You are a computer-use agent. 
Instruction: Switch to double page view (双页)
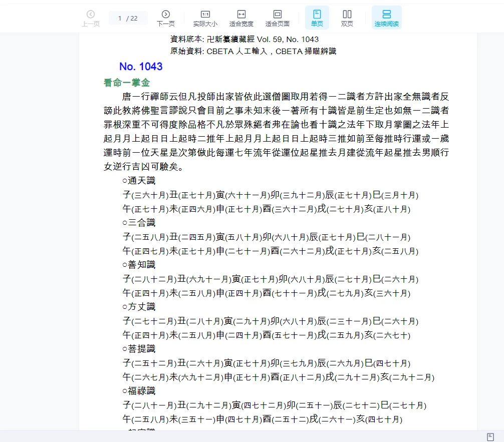pos(347,18)
